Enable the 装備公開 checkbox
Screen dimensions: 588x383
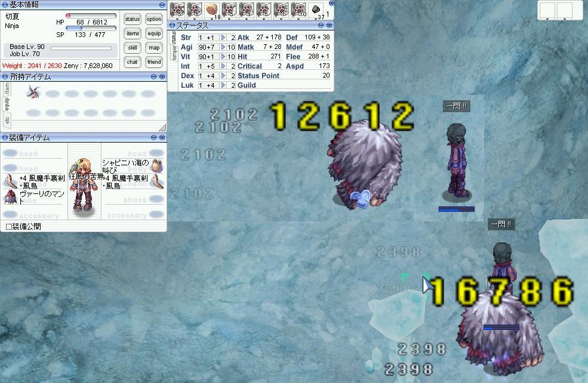pyautogui.click(x=8, y=226)
